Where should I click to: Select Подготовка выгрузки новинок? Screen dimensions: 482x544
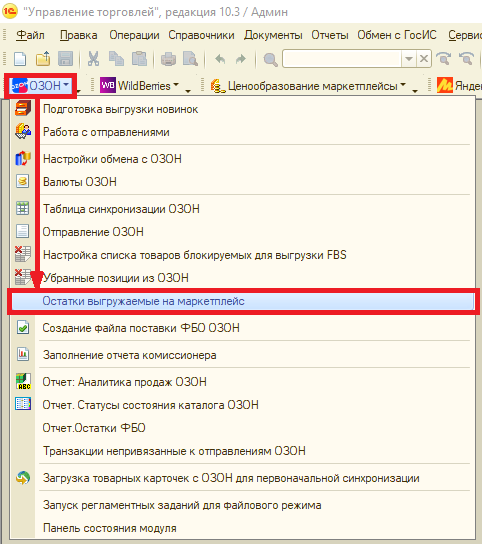click(x=243, y=109)
